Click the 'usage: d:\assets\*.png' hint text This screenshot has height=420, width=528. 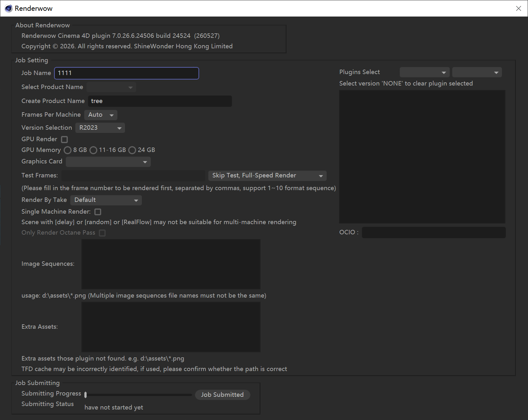coord(144,296)
